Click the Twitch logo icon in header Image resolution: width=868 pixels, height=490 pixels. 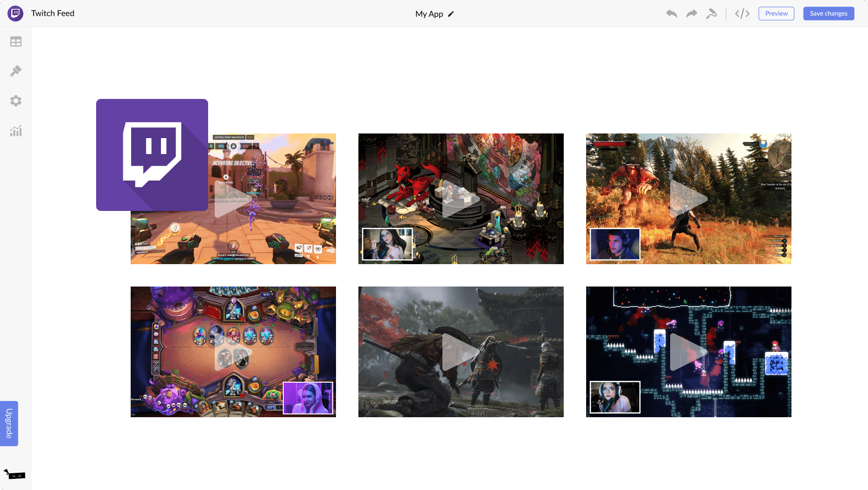point(15,14)
